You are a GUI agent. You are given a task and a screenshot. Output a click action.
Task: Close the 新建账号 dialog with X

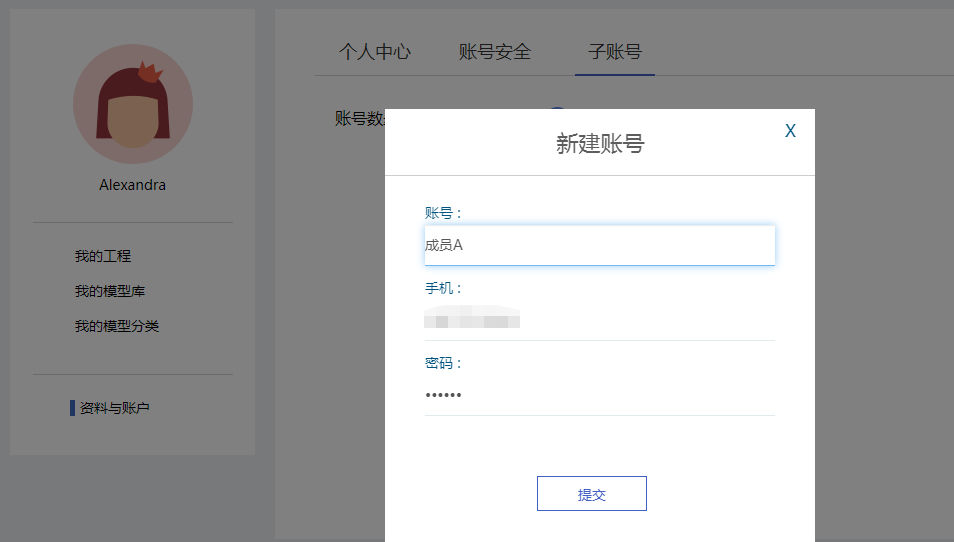[x=790, y=131]
